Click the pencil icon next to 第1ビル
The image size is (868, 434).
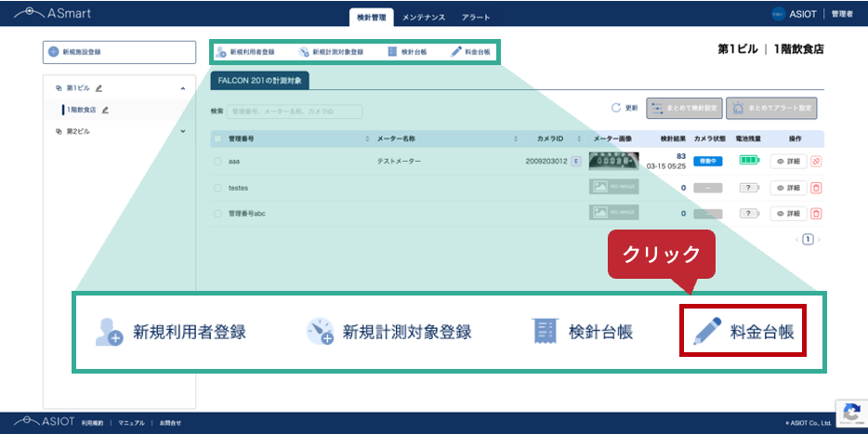pyautogui.click(x=99, y=88)
